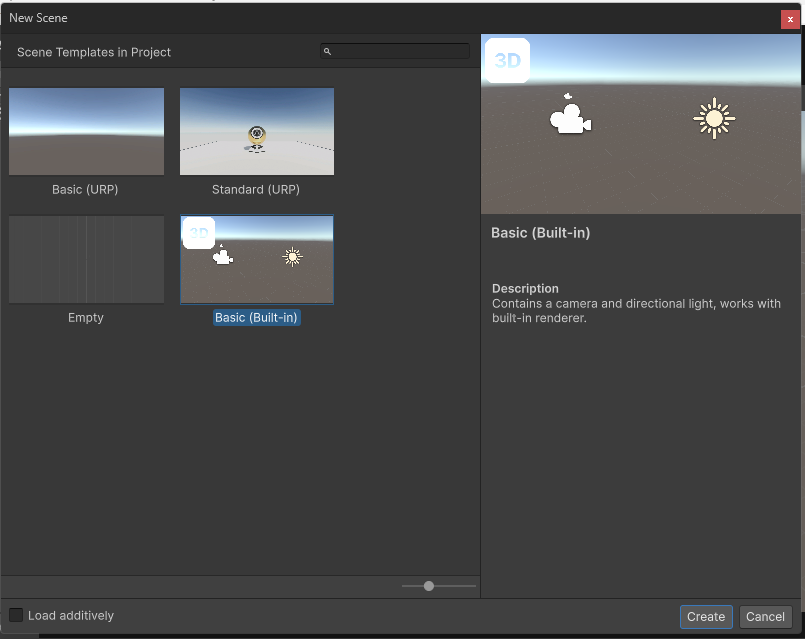This screenshot has height=639, width=805.
Task: Select the Basic (URP) template thumbnail
Action: (86, 131)
